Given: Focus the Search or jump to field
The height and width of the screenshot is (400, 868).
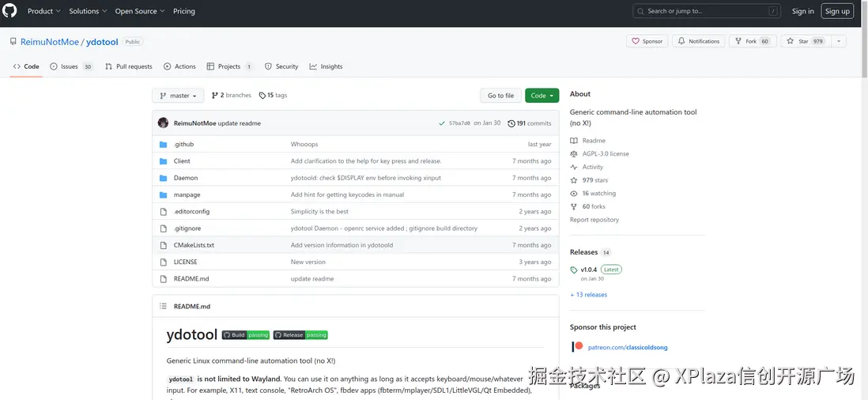Looking at the screenshot, I should click(x=708, y=11).
